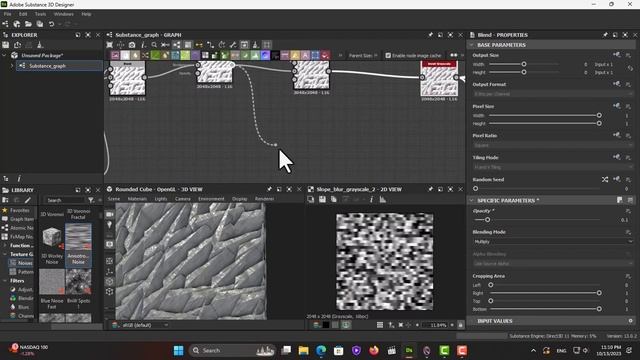Click the light bulb icon in 3D view sidebar
Screen dimensions: 640x360
coord(109,224)
